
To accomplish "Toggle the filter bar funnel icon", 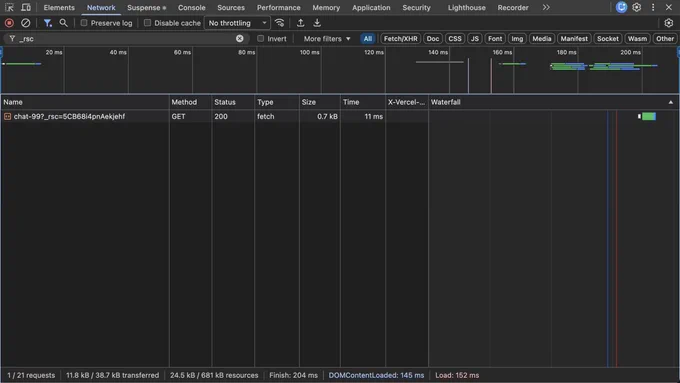I will tap(48, 23).
